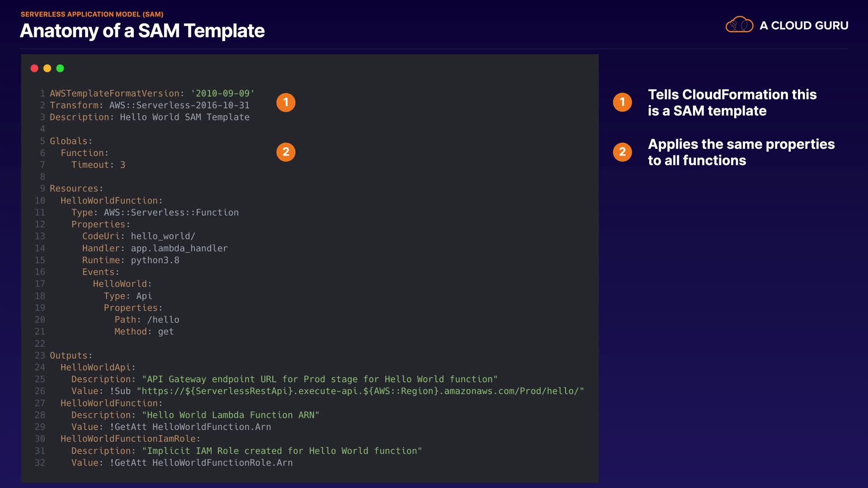The width and height of the screenshot is (868, 488).
Task: Click the execute-api URL string on line 26
Action: click(x=360, y=391)
